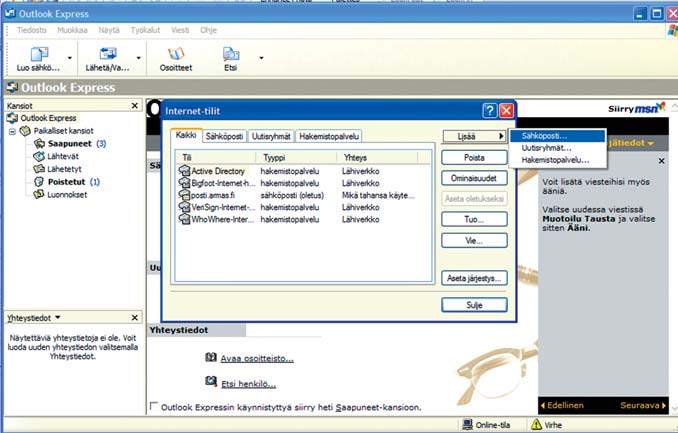Click the Edellinen tip link
Viewport: 678px width, 433px height.
click(562, 405)
